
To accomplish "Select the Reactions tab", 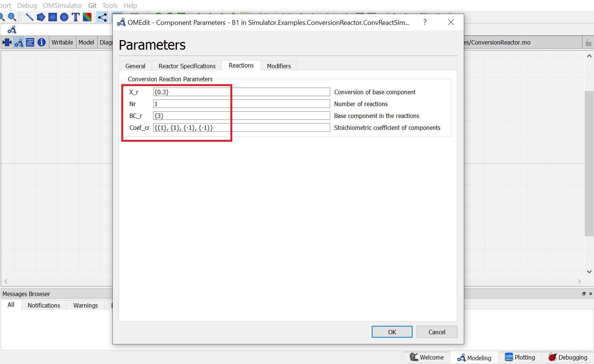I will click(x=241, y=65).
